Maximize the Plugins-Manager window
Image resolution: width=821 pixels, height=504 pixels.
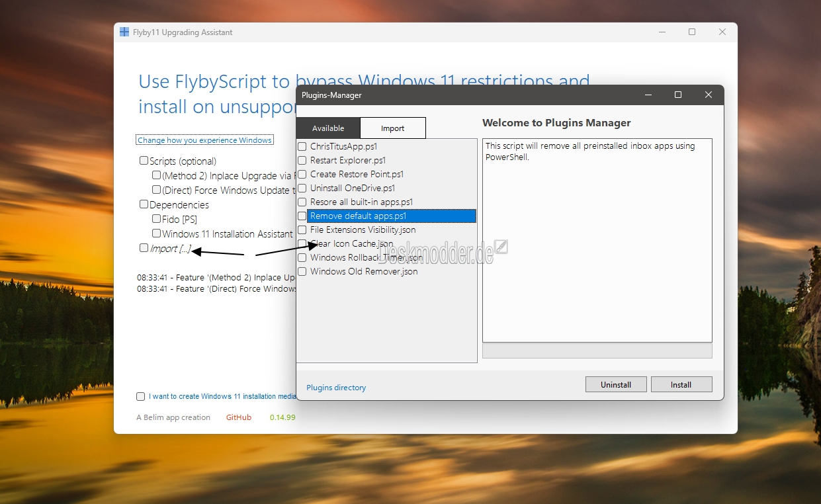(x=677, y=95)
